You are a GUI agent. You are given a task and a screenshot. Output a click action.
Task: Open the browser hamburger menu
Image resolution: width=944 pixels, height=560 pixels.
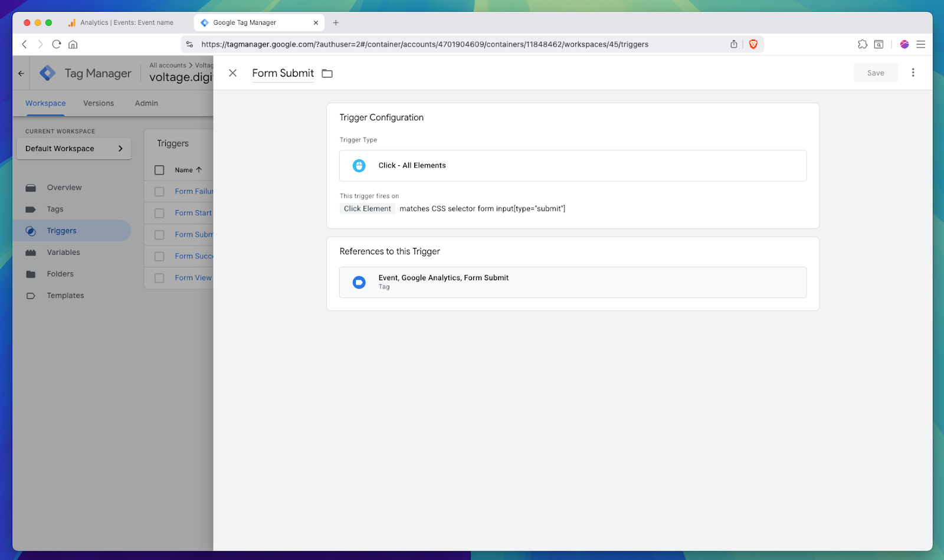coord(920,44)
